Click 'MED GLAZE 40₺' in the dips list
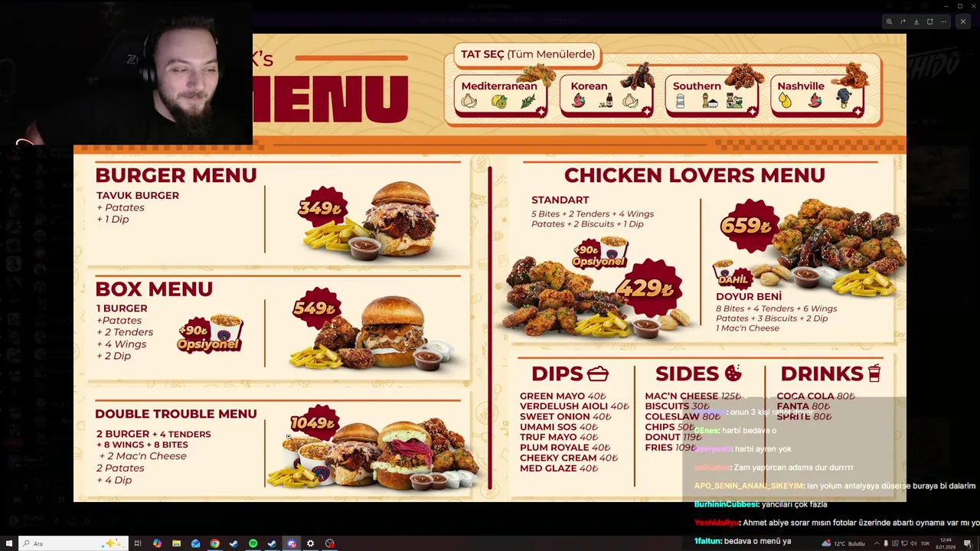This screenshot has width=980, height=551. tap(559, 468)
